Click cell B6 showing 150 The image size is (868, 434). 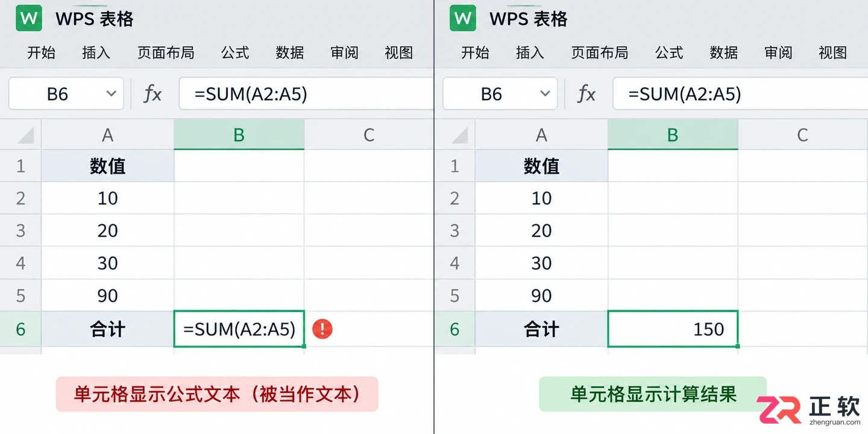[x=673, y=329]
